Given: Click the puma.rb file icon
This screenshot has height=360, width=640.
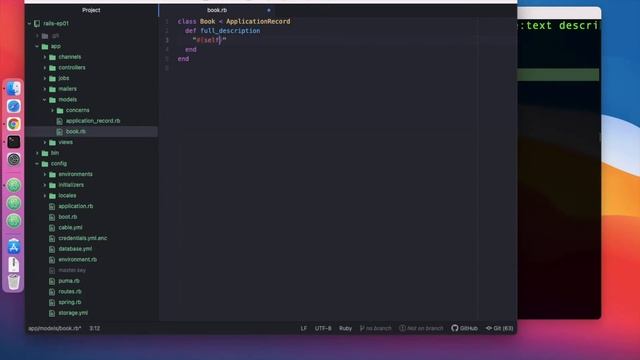Looking at the screenshot, I should [x=52, y=281].
